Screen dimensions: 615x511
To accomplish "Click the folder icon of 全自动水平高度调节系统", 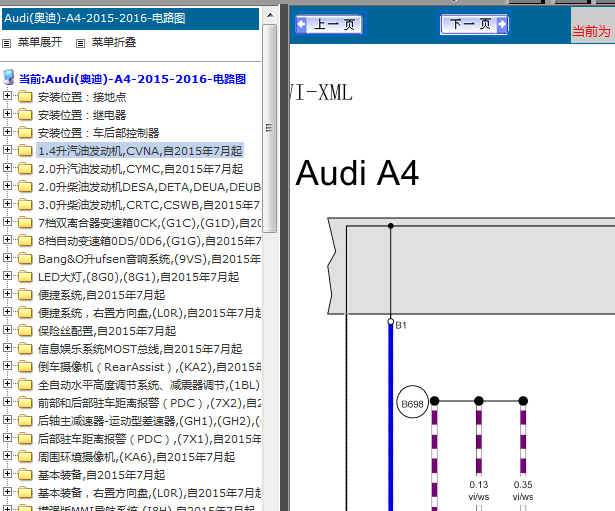I will pyautogui.click(x=25, y=385).
